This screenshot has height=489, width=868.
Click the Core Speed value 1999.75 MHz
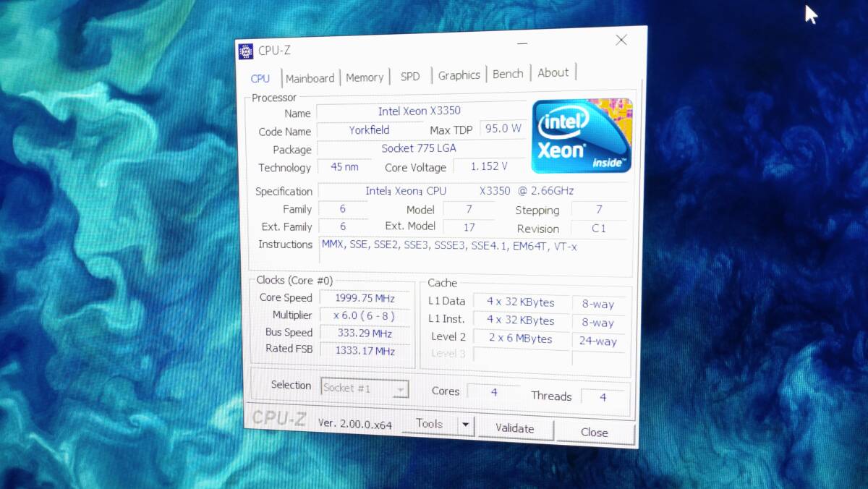(365, 298)
